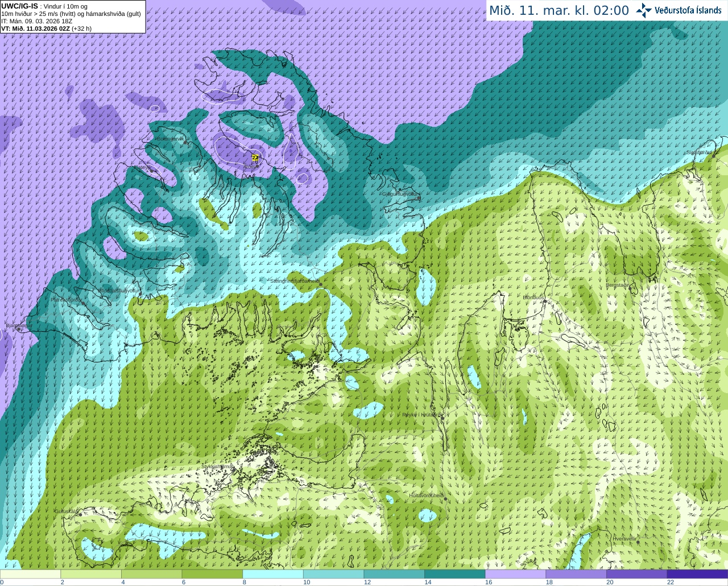This screenshot has width=728, height=586.
Task: Click the 0–2 m/s pale legend swatch
Action: click(30, 574)
